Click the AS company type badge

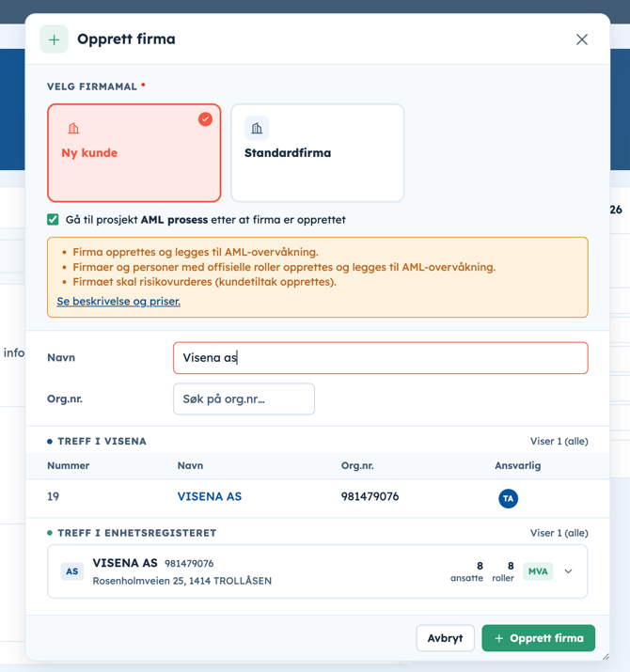72,571
